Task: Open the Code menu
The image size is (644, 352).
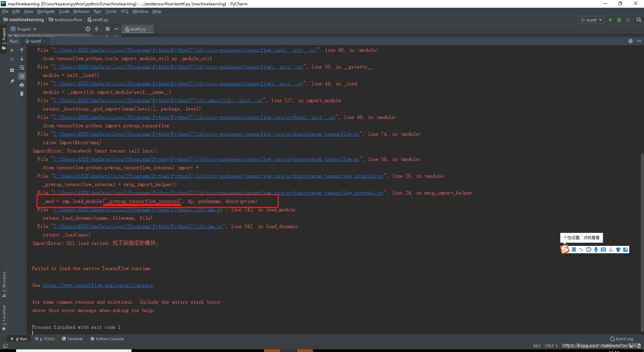Action: click(x=64, y=11)
